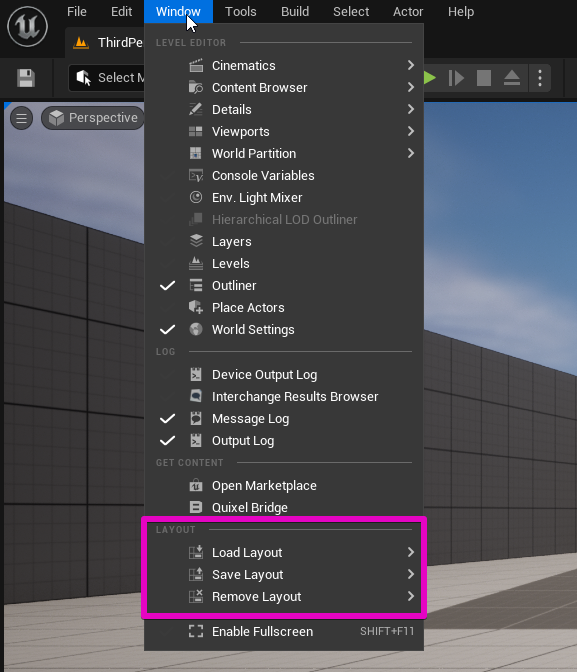577x672 pixels.
Task: Expand the Remove Layout submenu arrow
Action: (411, 596)
